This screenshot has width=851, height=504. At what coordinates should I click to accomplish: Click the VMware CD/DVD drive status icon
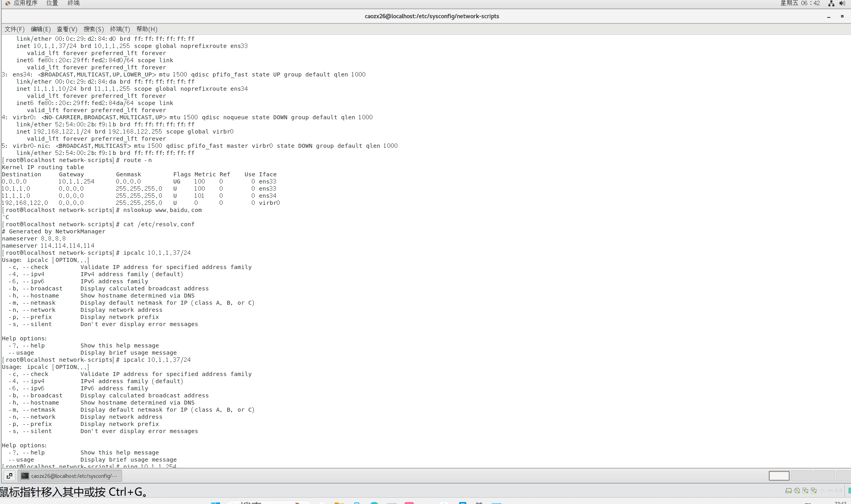point(797,491)
